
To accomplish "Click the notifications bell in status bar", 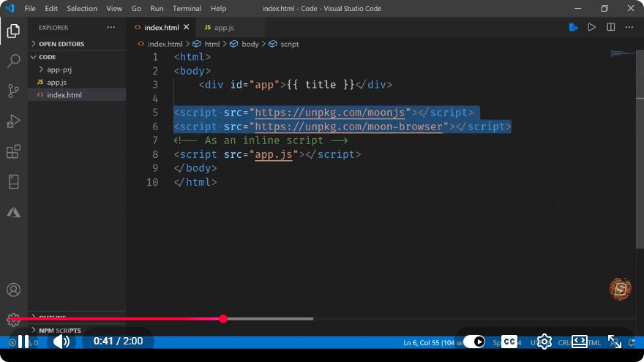I will (x=632, y=342).
